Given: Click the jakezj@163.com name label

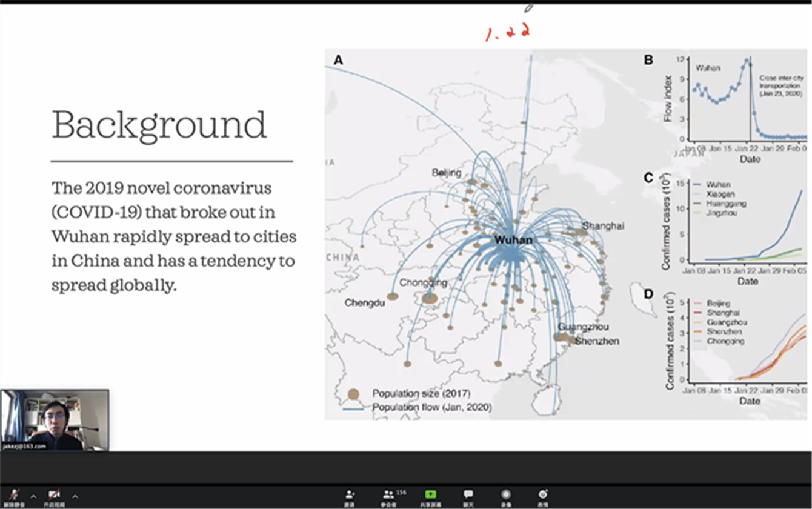Looking at the screenshot, I should 24,446.
